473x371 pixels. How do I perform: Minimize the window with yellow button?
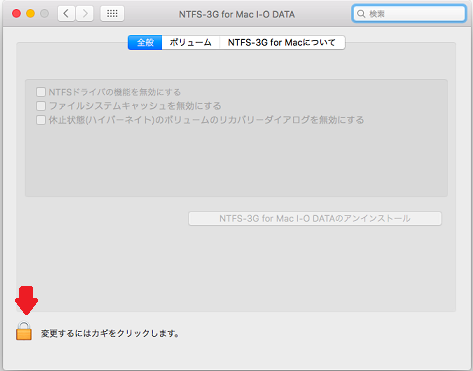coord(30,14)
